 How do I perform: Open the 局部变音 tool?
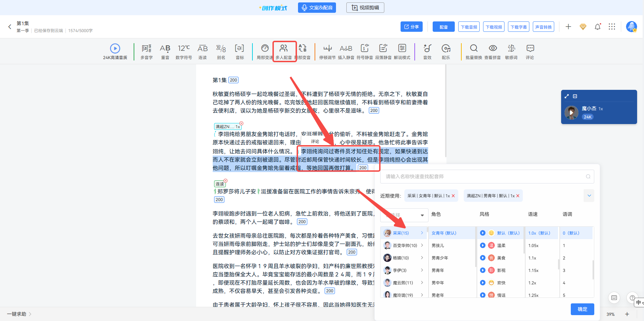303,52
